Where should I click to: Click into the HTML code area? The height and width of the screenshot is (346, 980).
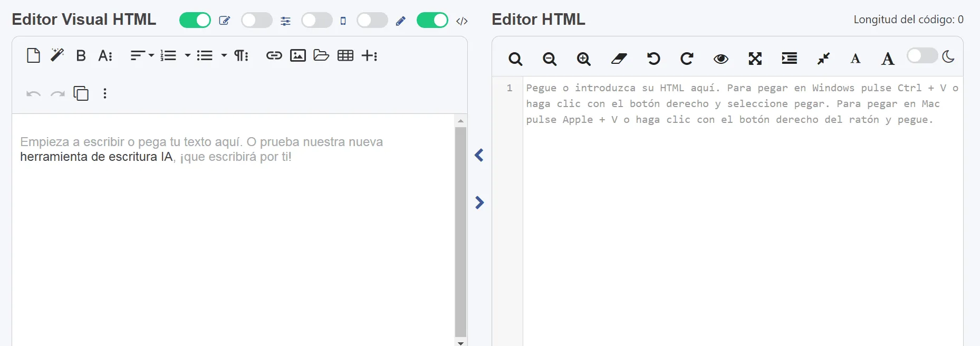pos(743,211)
